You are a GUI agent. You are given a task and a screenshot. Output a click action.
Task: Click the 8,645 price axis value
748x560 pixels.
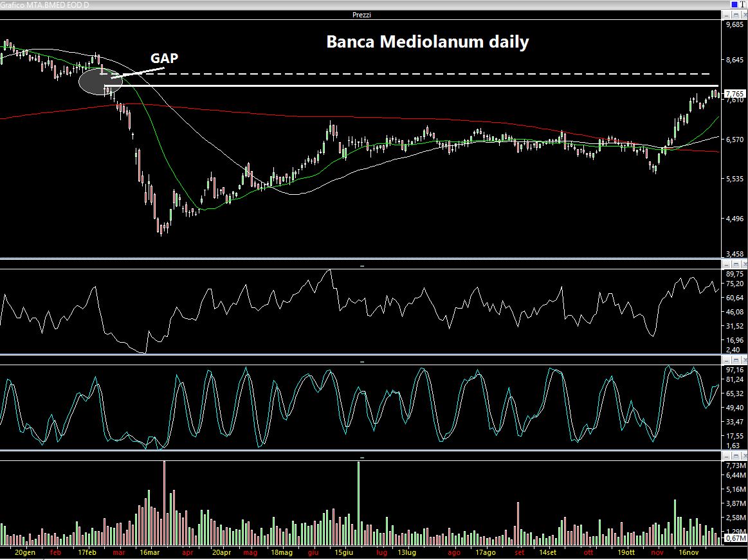(734, 60)
